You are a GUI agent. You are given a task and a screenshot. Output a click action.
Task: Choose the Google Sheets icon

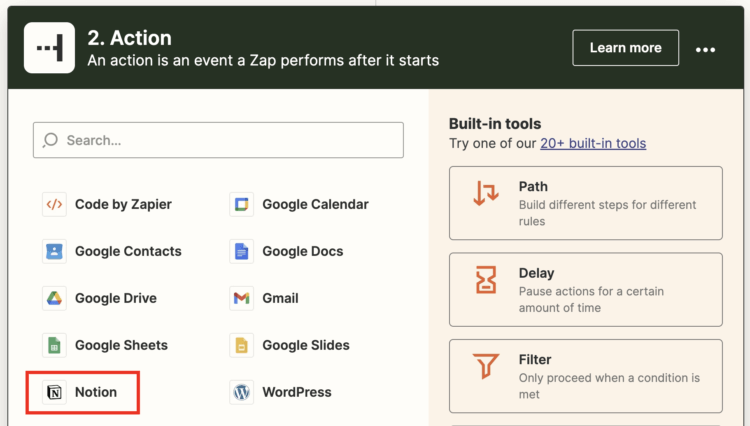[54, 345]
